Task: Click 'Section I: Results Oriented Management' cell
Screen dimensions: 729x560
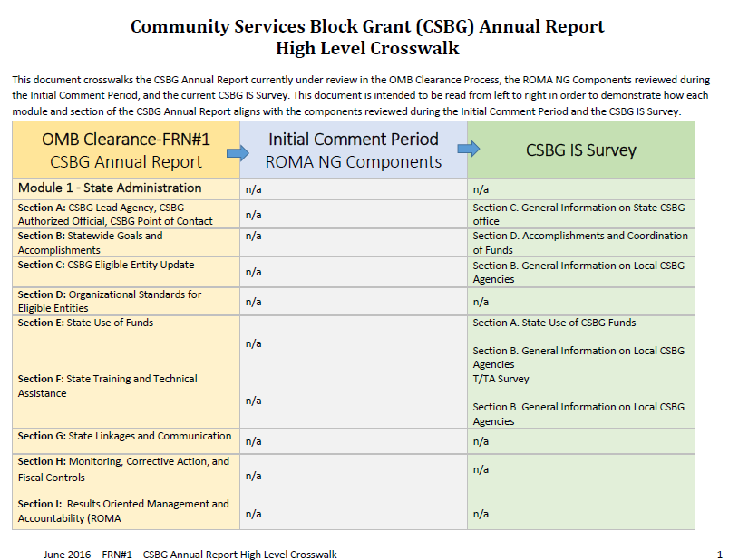Action: 123,511
